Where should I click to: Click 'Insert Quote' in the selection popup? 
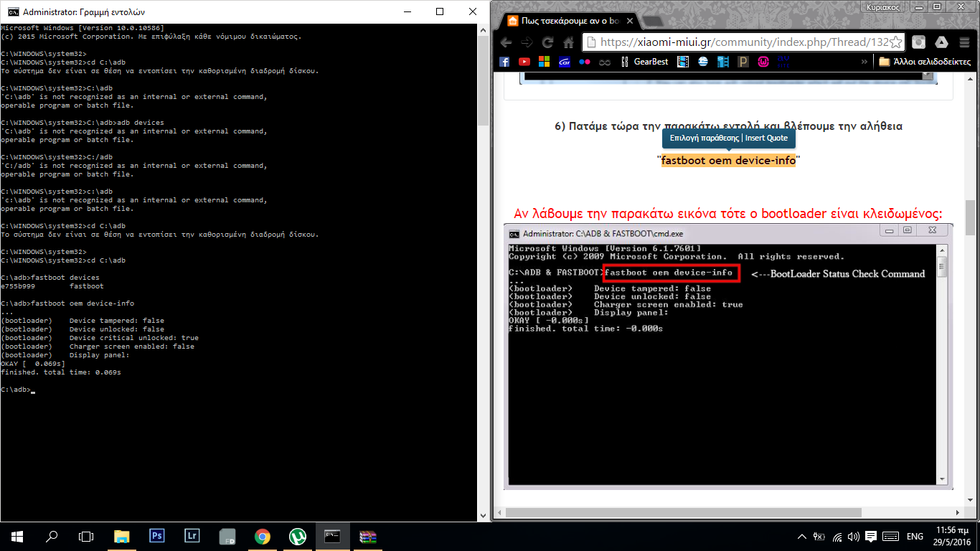point(766,138)
